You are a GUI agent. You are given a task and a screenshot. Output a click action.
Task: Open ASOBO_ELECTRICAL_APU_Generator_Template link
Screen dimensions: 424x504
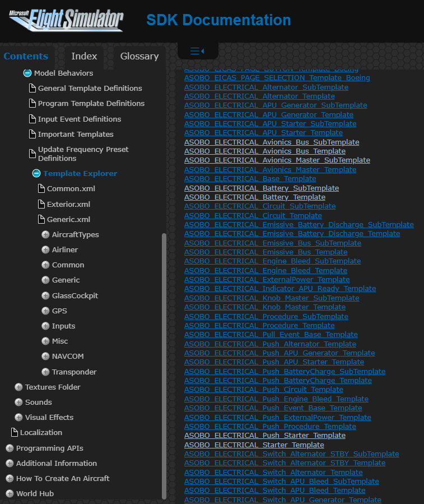(x=269, y=114)
